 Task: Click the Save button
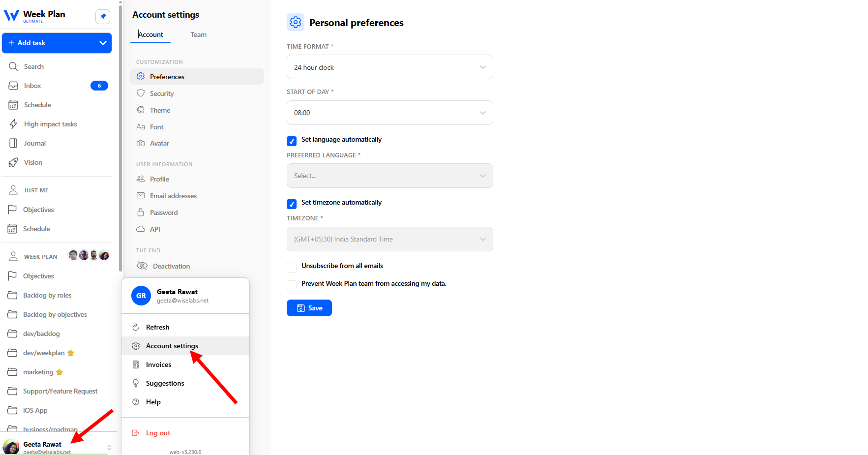tap(309, 308)
